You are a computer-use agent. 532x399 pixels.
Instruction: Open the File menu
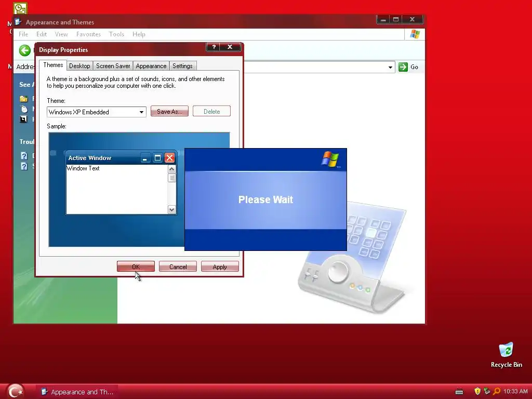pyautogui.click(x=23, y=34)
